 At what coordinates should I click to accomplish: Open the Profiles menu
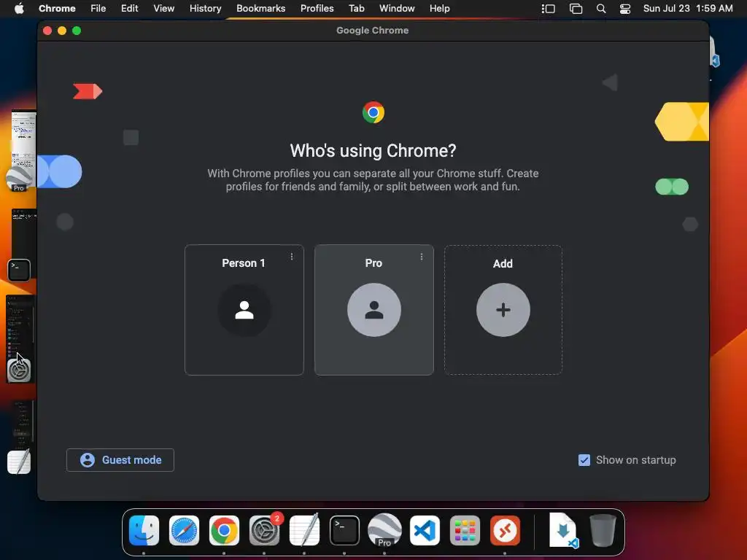317,9
